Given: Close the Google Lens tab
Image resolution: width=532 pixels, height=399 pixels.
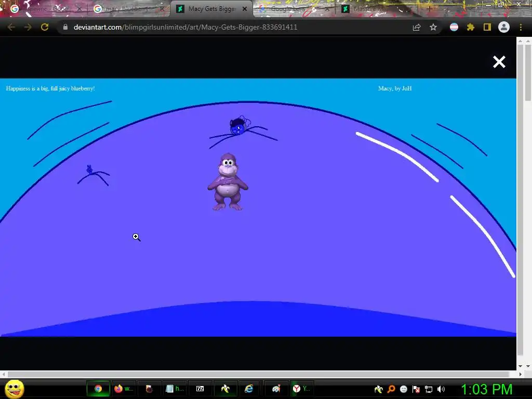Looking at the screenshot, I should [328, 9].
